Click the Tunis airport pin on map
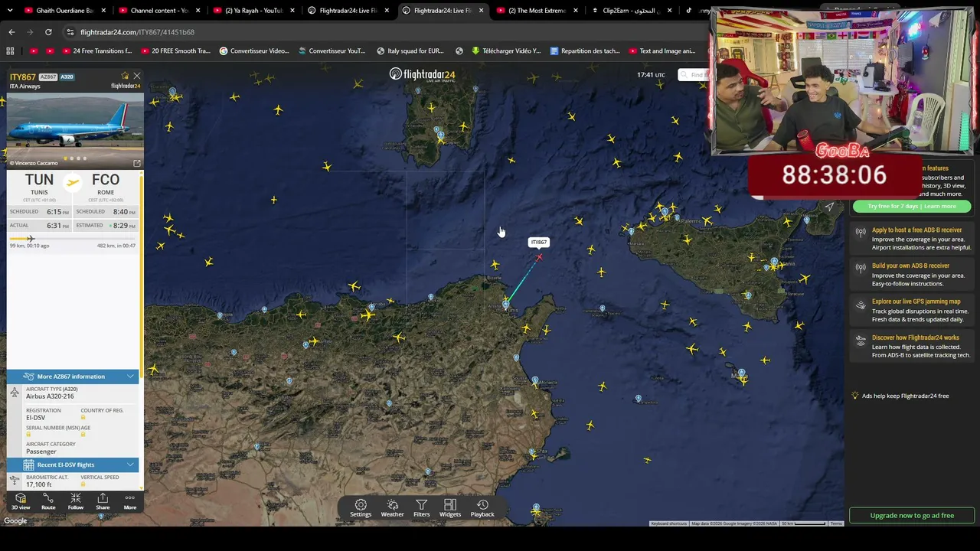Image resolution: width=980 pixels, height=551 pixels. coord(505,305)
